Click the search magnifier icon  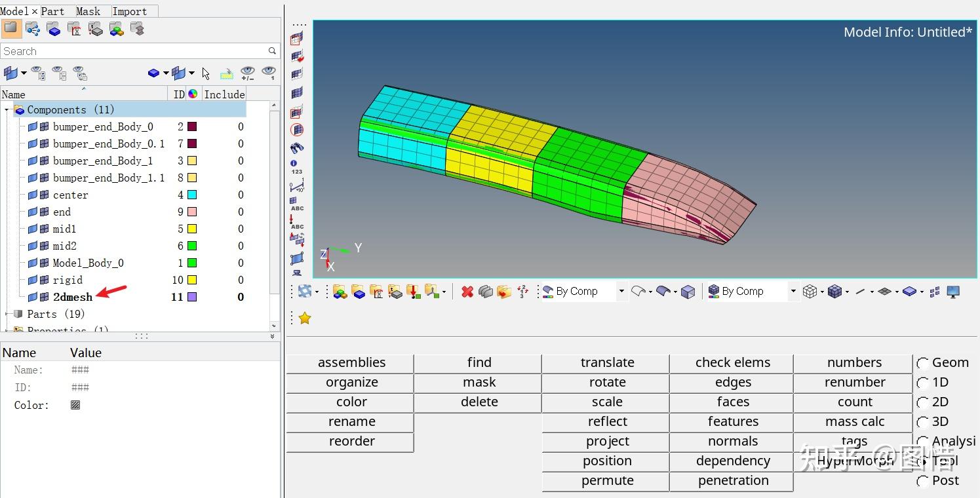pyautogui.click(x=272, y=51)
